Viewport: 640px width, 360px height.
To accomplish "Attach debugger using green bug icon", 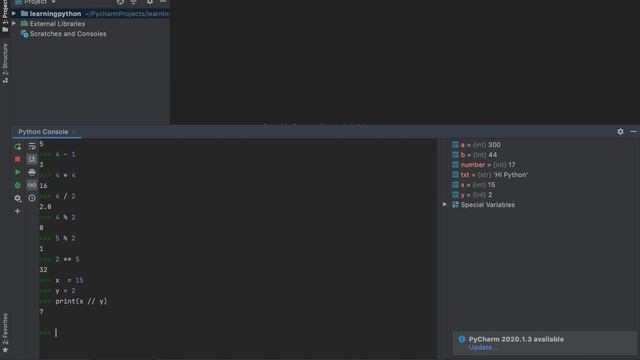I will 18,185.
